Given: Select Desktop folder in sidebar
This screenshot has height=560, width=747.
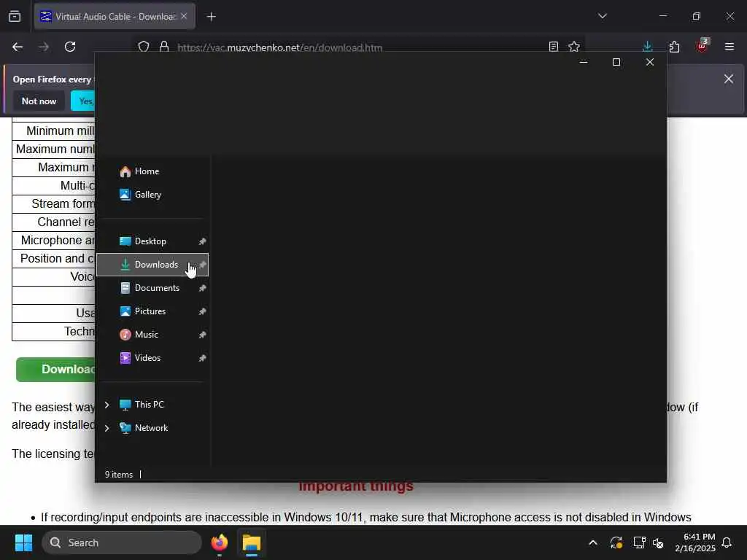Looking at the screenshot, I should tap(152, 241).
